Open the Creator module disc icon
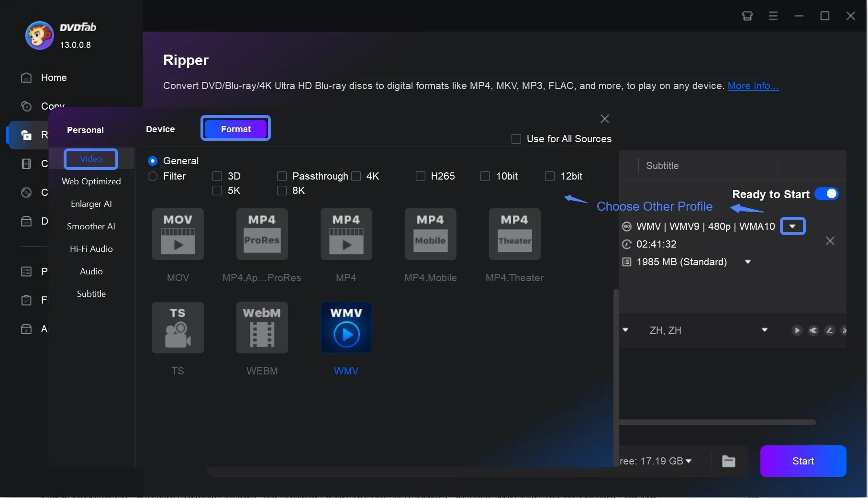Viewport: 868px width, 498px height. 26,192
